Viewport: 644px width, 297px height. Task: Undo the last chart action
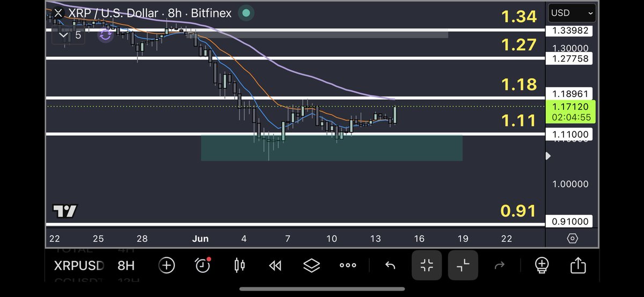[390, 265]
